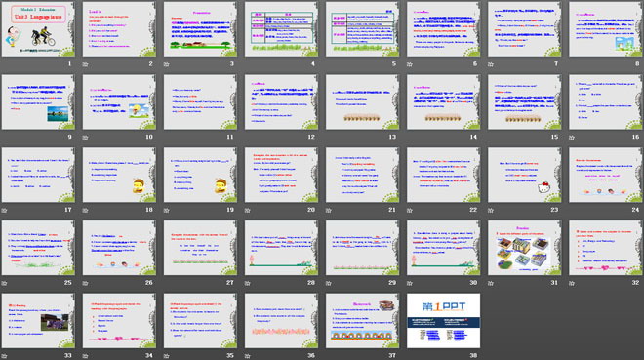Image resolution: width=644 pixels, height=360 pixels.
Task: Click animation star icon under slide 2
Action: [x=86, y=64]
